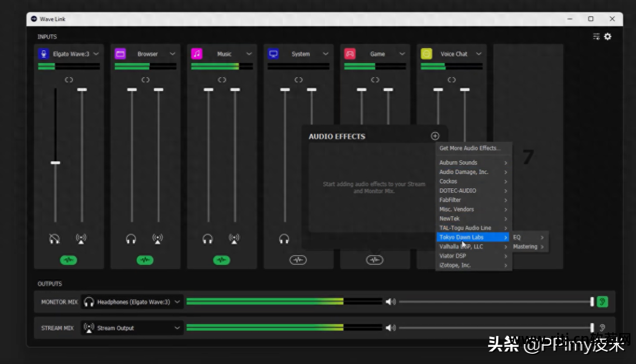Viewport: 636px width, 364px height.
Task: Add a new audio effect with plus icon
Action: (435, 136)
